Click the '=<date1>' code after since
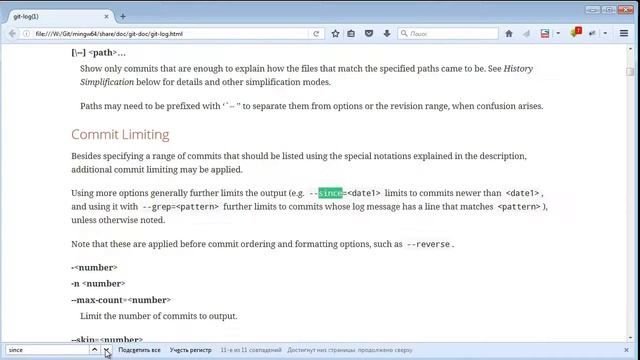 362,193
